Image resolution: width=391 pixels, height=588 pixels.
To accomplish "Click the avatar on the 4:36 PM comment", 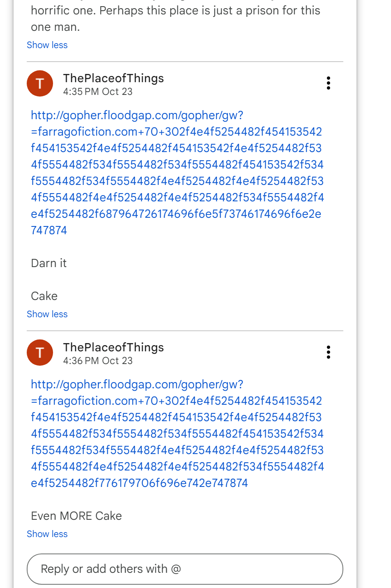I will click(x=40, y=353).
